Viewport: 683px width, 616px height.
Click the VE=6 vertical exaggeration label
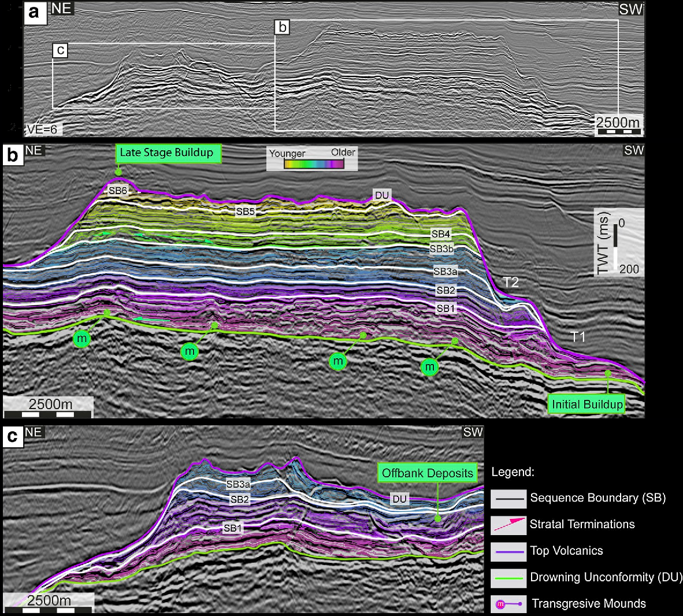[42, 129]
